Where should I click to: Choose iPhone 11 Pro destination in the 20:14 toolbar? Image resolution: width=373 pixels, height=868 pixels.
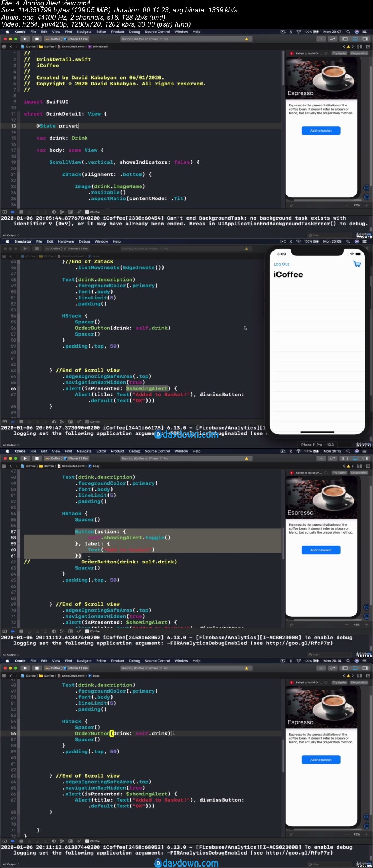[76, 668]
